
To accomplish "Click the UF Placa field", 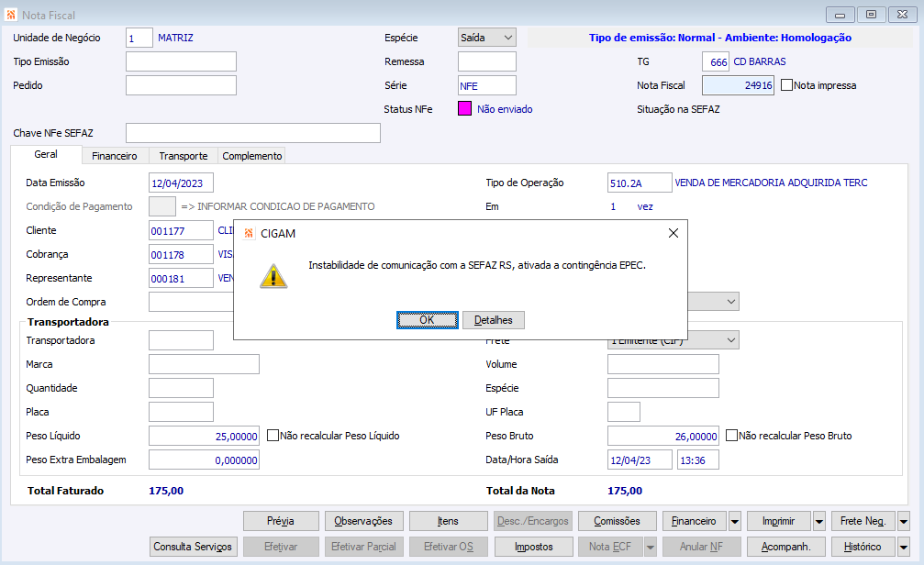I will tap(623, 412).
